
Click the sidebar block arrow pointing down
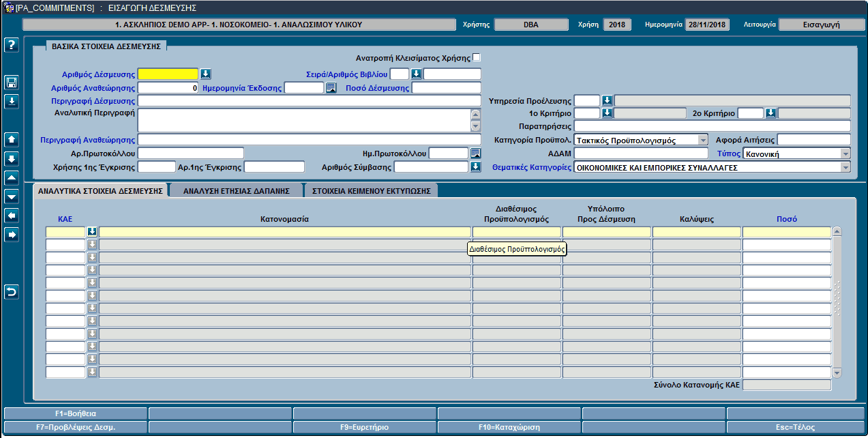click(11, 159)
